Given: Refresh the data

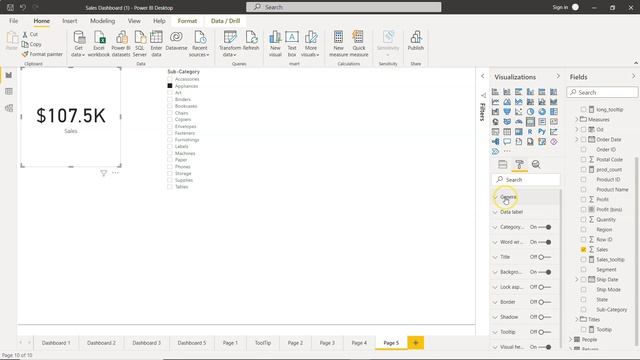Looking at the screenshot, I should 251,41.
